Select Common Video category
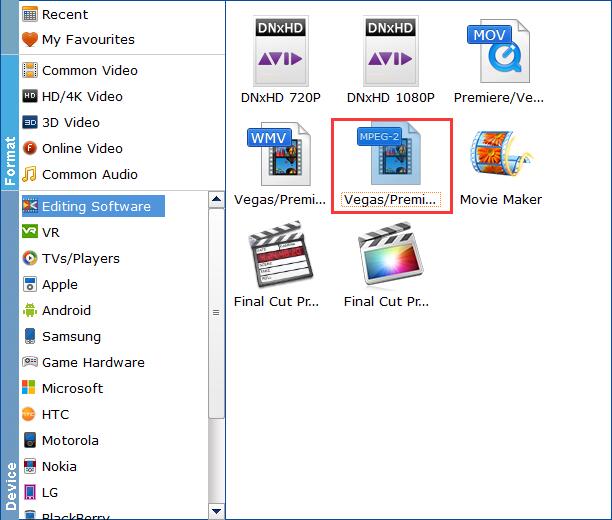The image size is (612, 520). coord(89,70)
